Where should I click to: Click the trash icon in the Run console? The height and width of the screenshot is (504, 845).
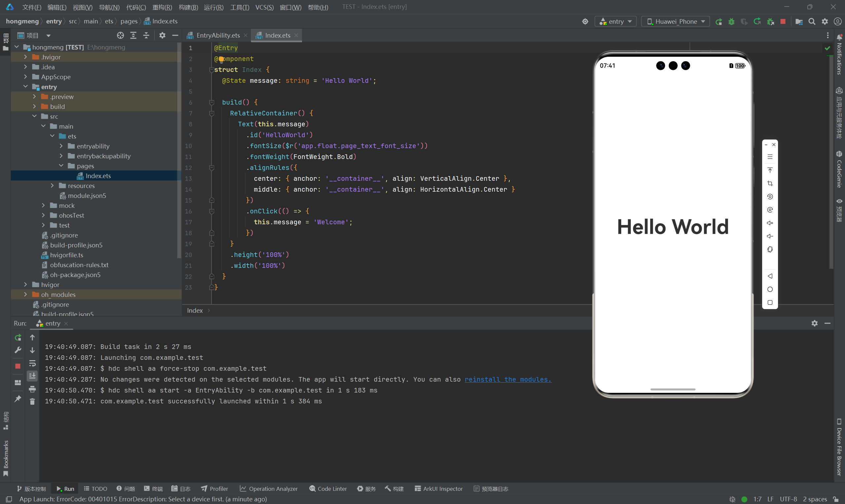pos(32,402)
